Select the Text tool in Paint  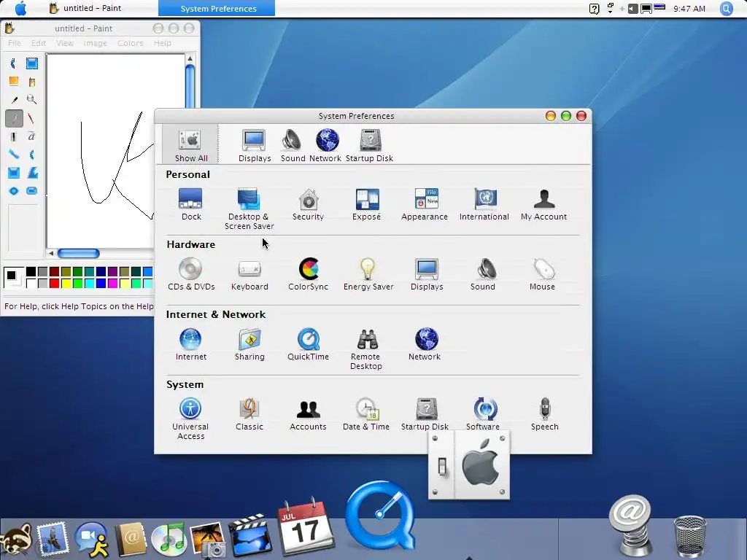pyautogui.click(x=31, y=136)
